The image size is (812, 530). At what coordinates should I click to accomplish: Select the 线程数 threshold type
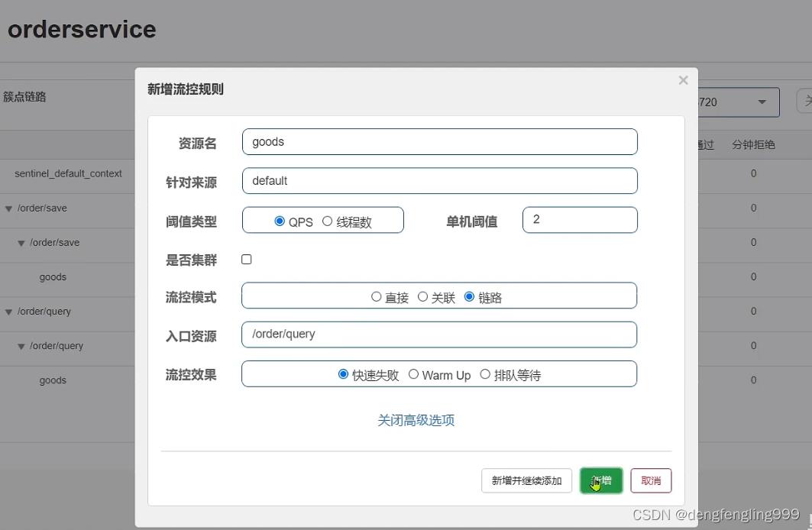(x=328, y=221)
